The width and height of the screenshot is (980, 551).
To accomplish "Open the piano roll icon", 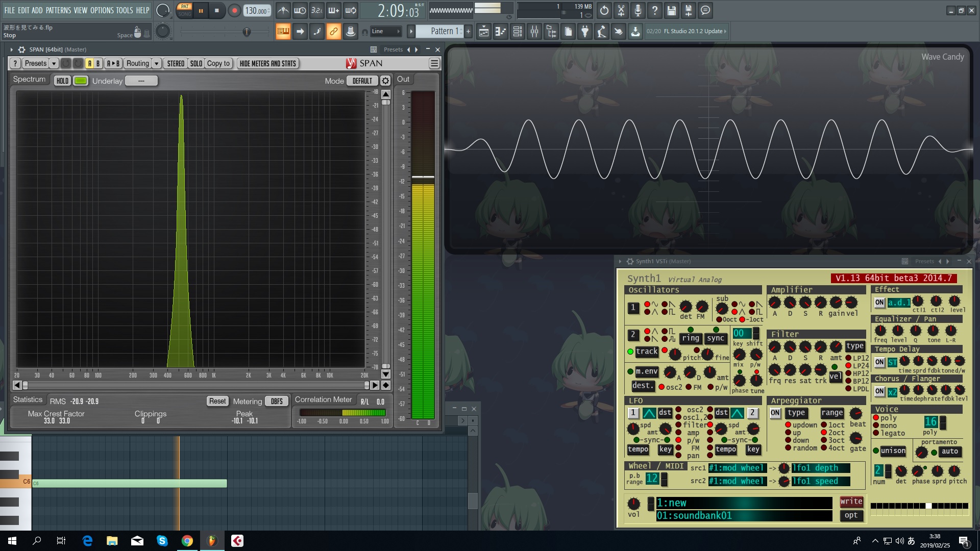I will (x=501, y=32).
